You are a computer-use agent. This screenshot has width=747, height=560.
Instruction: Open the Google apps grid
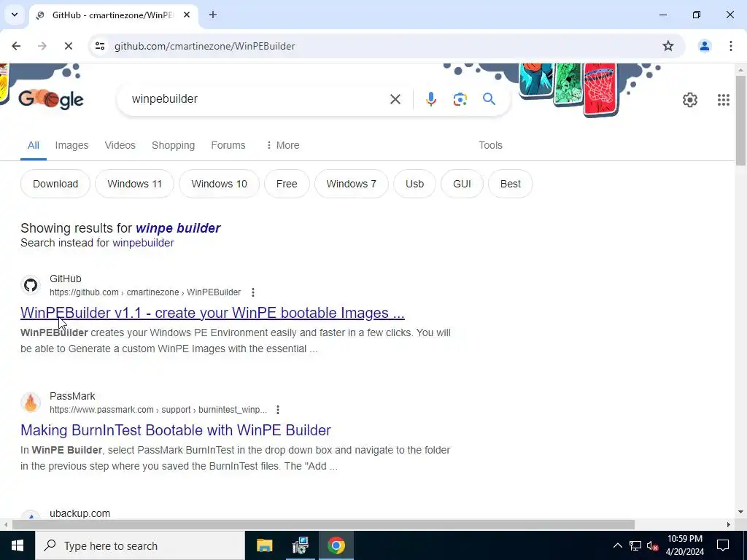point(723,99)
